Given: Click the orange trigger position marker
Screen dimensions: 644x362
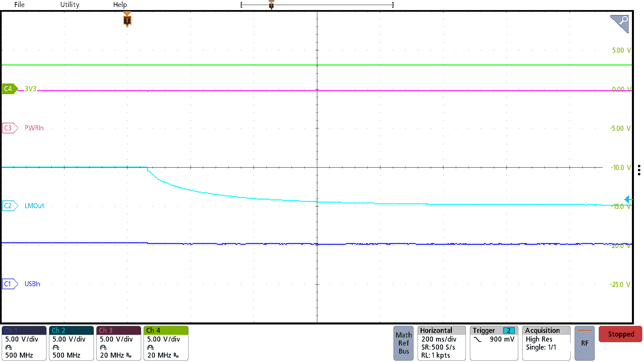Looking at the screenshot, I should click(x=127, y=20).
